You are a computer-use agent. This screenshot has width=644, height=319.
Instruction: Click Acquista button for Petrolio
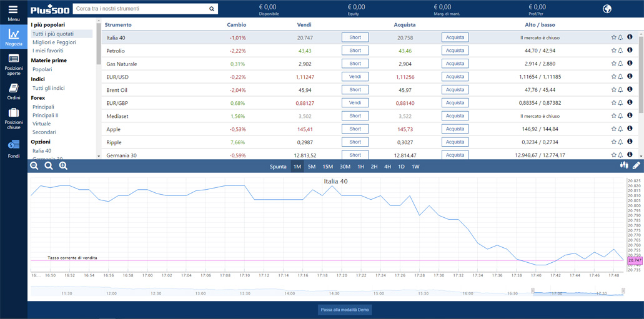click(455, 51)
